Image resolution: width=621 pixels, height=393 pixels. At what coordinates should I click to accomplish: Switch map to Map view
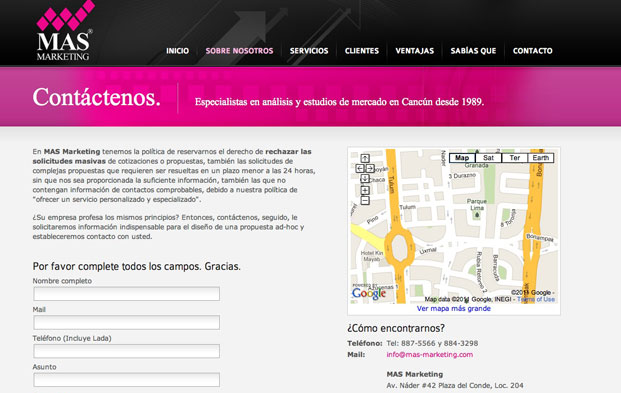coord(462,158)
